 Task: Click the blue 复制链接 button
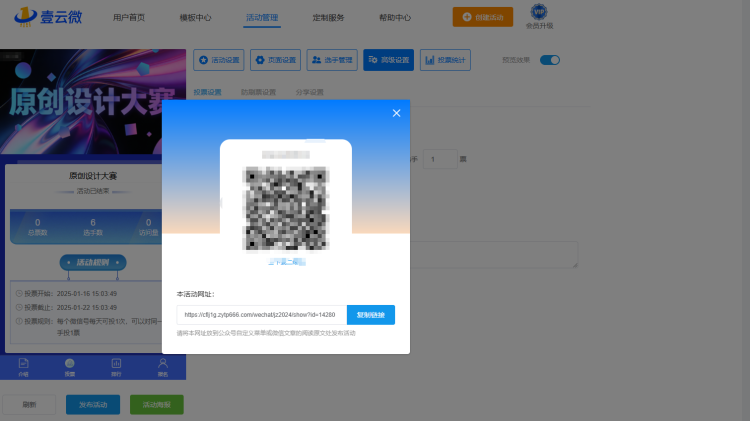(371, 315)
